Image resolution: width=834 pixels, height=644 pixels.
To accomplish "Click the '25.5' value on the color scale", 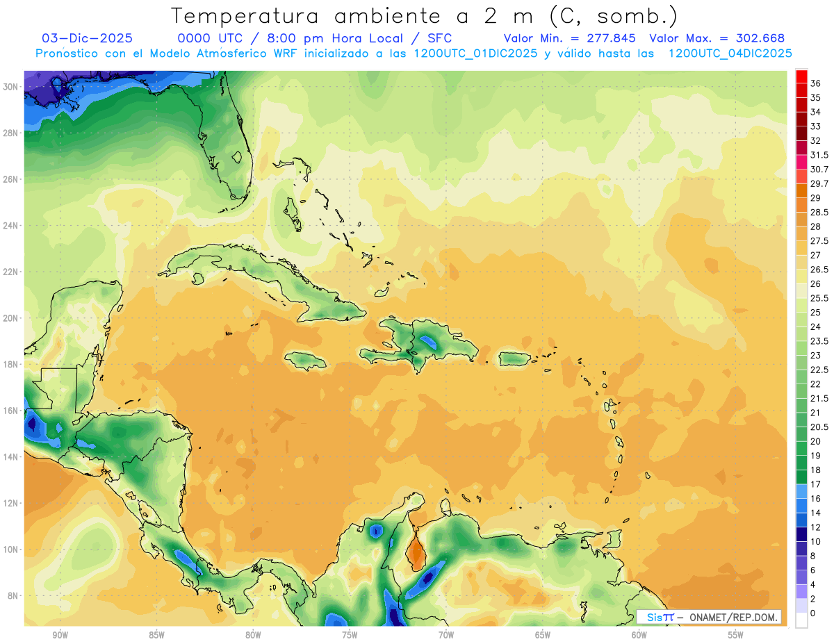I will coord(819,298).
